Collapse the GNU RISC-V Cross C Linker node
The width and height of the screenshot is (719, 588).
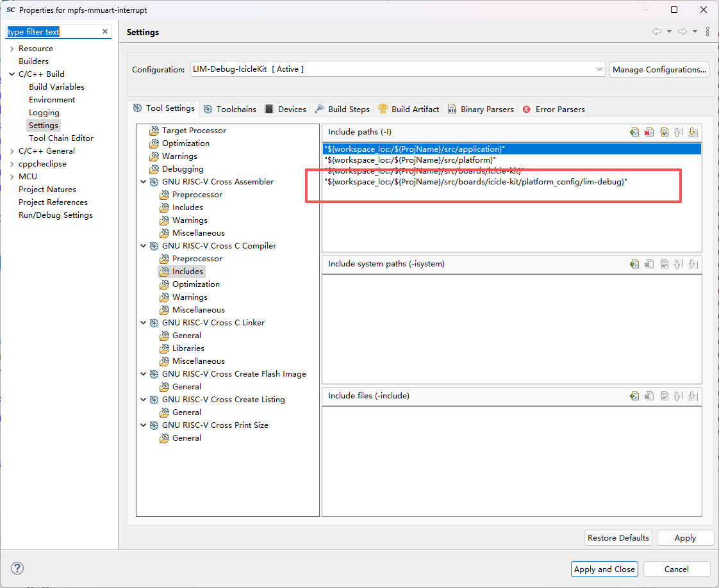pos(143,323)
